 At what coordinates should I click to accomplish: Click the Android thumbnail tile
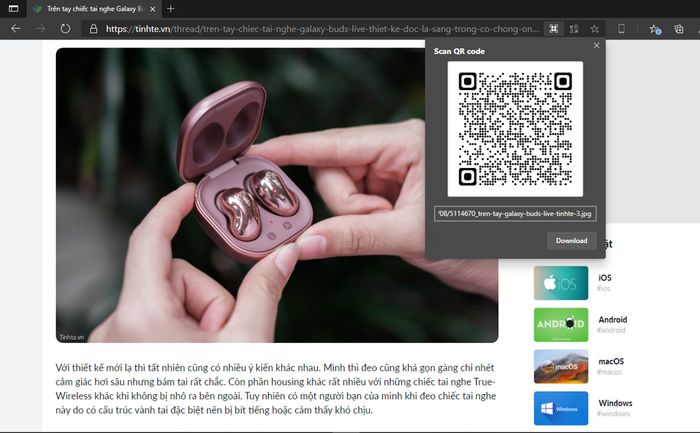click(561, 325)
